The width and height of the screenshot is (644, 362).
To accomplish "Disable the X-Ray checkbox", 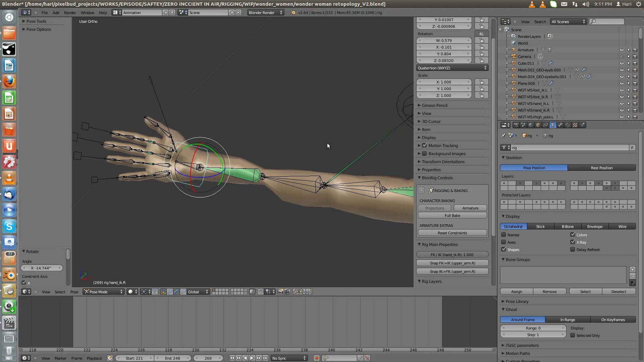I will click(573, 242).
